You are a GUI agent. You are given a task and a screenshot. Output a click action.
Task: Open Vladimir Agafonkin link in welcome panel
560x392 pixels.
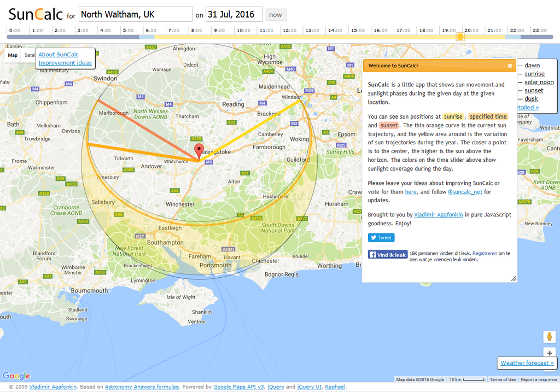438,214
